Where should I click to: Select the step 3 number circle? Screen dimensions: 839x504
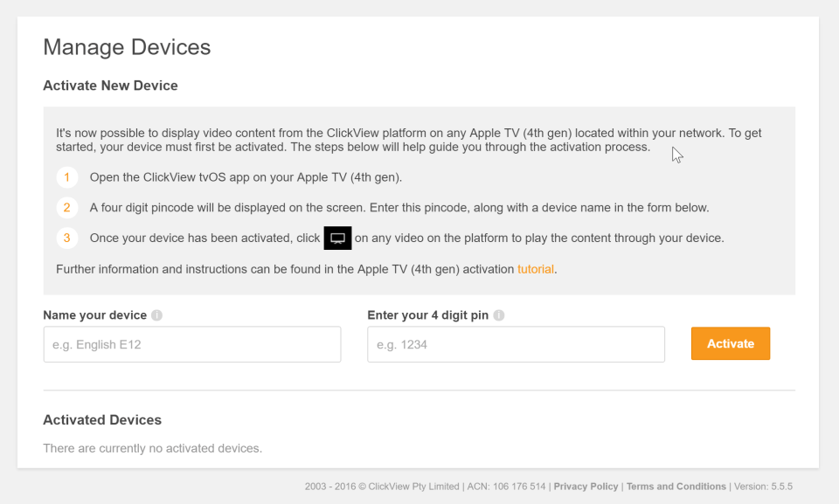[x=66, y=238]
